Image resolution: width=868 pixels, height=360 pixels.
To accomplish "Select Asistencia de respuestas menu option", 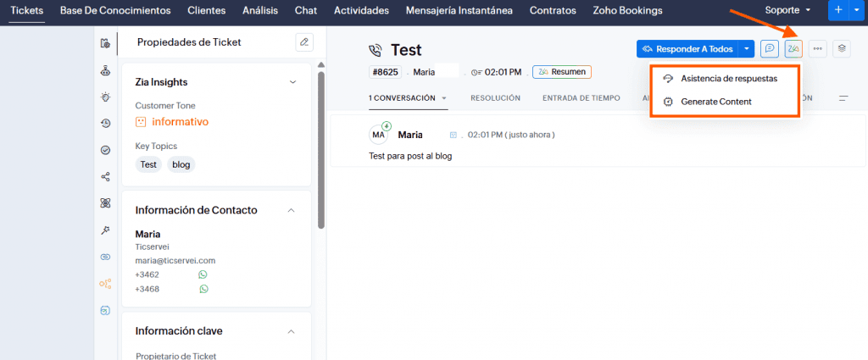I will pyautogui.click(x=728, y=78).
